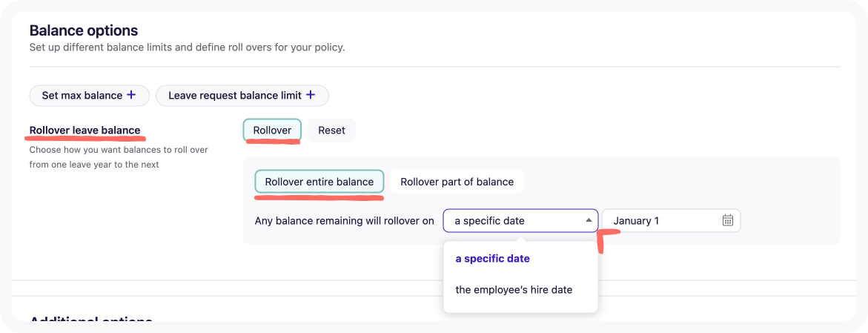Click the Choose how balances roll over description
The height and width of the screenshot is (333, 868).
coord(119,156)
